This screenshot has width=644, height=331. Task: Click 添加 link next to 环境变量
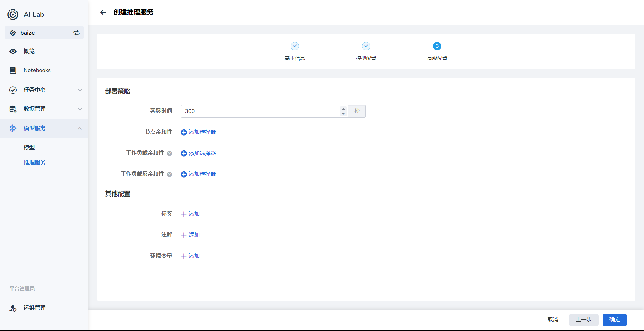[194, 256]
